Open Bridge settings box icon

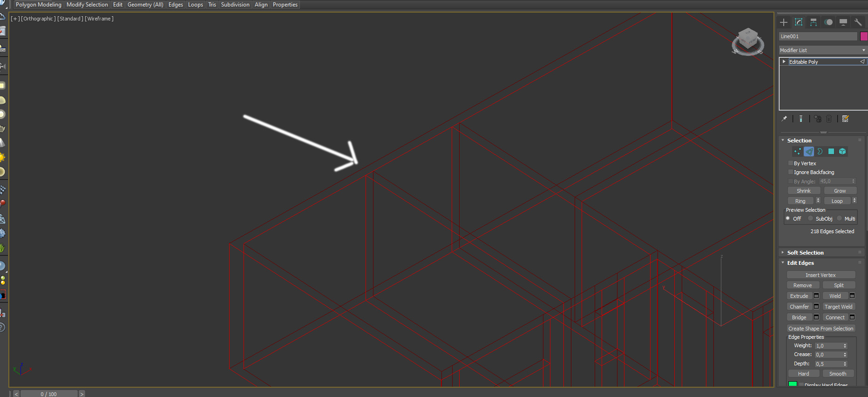pos(816,317)
